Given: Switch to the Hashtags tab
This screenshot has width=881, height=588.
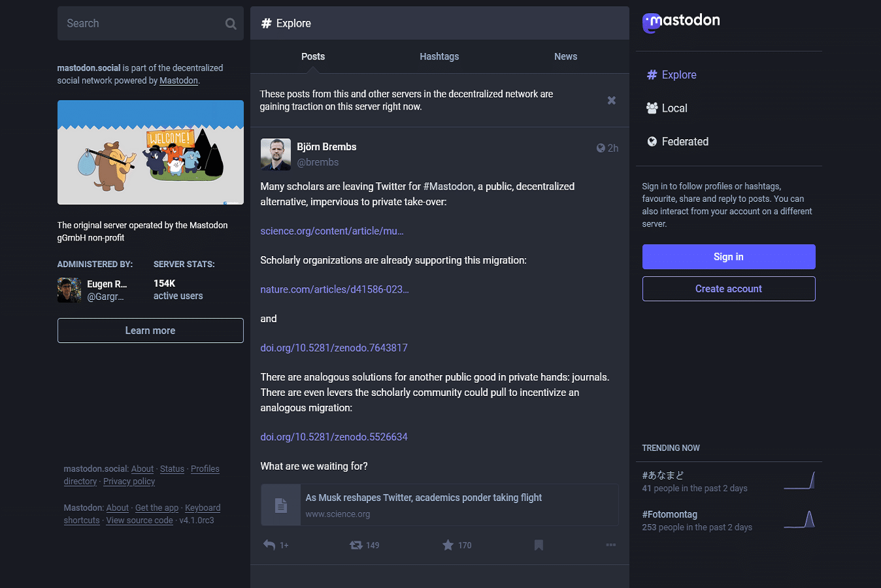Looking at the screenshot, I should click(439, 57).
